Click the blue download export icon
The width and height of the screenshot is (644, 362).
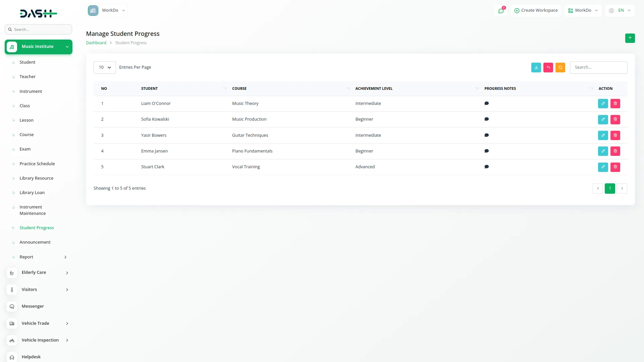(536, 67)
